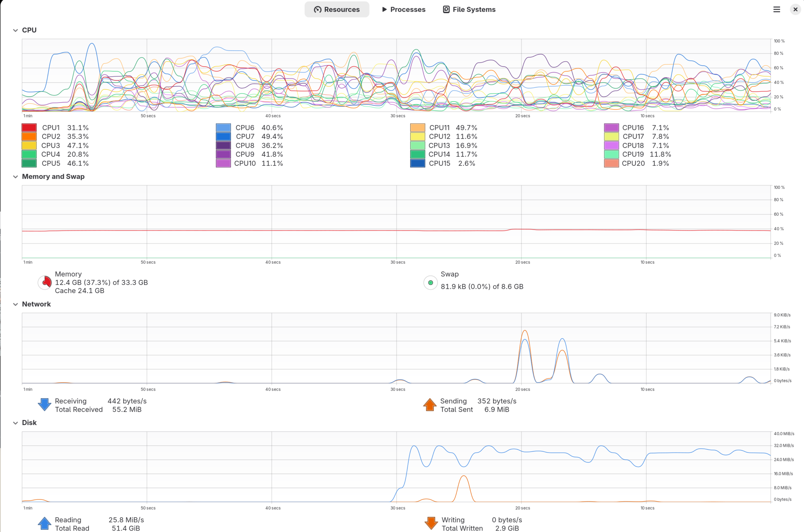Click the CPU20 salmon color swatch

611,163
